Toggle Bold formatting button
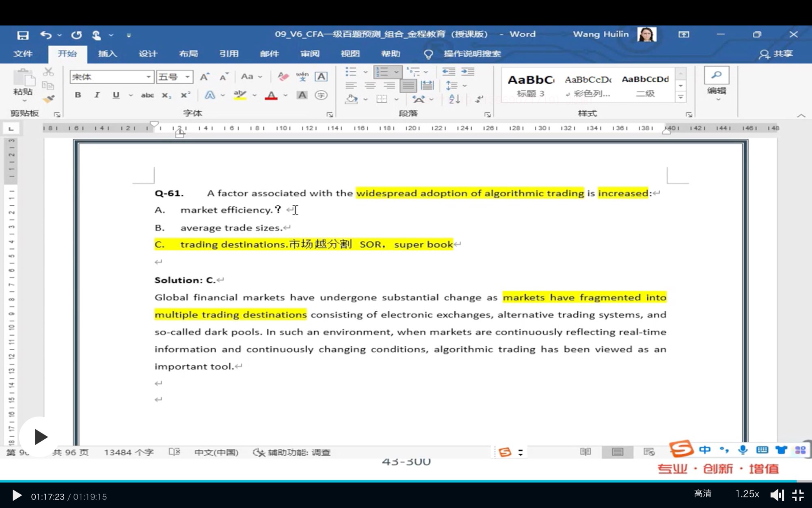The height and width of the screenshot is (508, 812). tap(78, 95)
